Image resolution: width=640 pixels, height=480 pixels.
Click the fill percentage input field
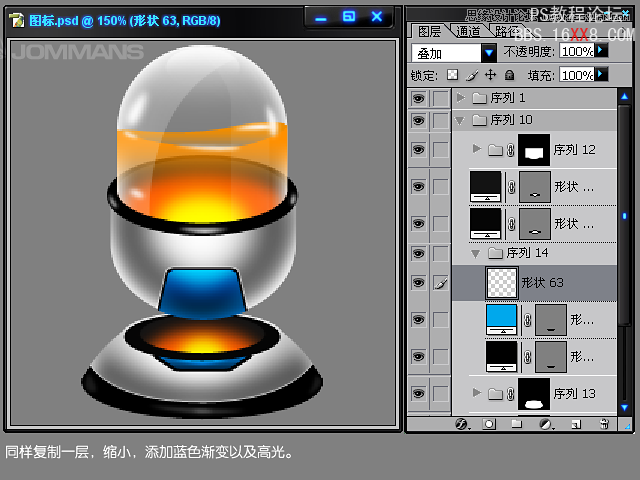(x=575, y=75)
